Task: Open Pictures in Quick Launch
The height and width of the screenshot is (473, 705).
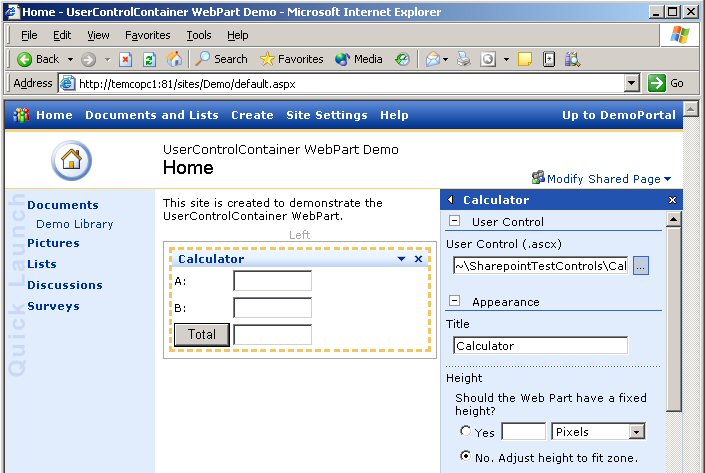Action: tap(53, 243)
